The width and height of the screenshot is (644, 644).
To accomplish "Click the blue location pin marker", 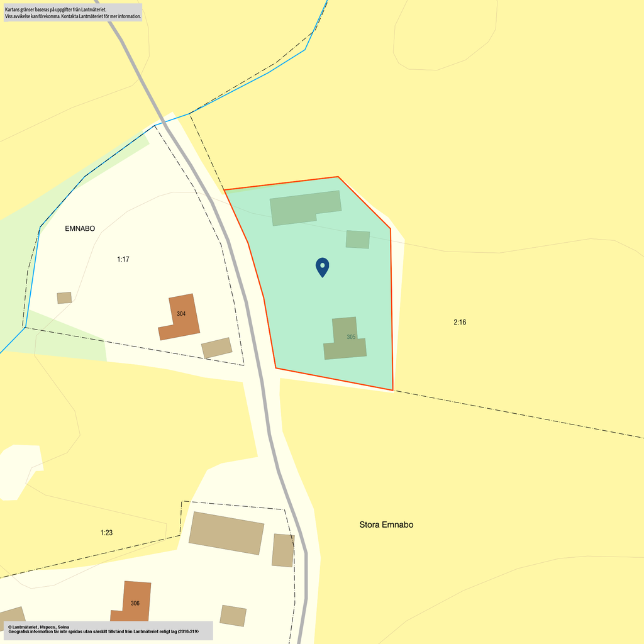I will 322,267.
